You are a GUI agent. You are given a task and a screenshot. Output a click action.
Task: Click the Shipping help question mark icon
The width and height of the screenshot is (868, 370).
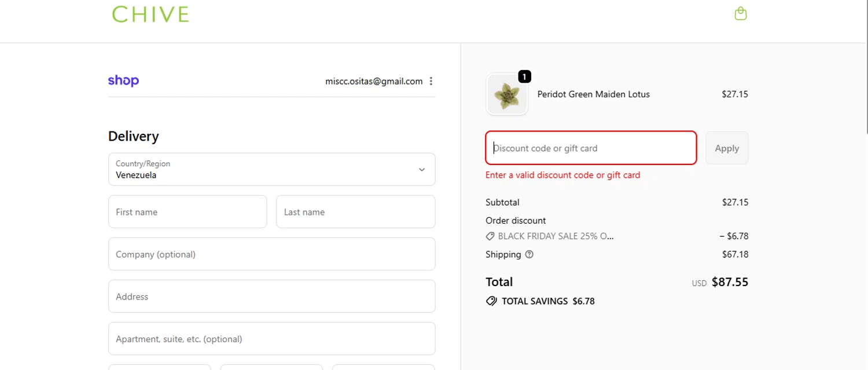(529, 254)
